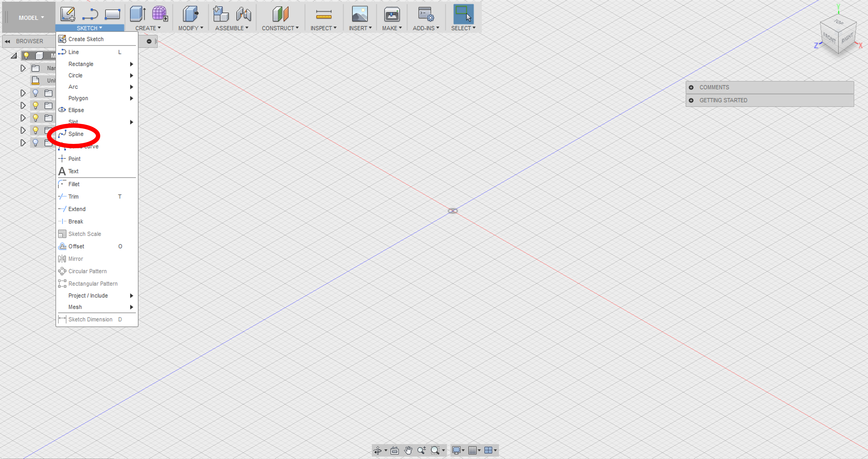Select the Point sketch tool
This screenshot has width=868, height=459.
[x=74, y=158]
